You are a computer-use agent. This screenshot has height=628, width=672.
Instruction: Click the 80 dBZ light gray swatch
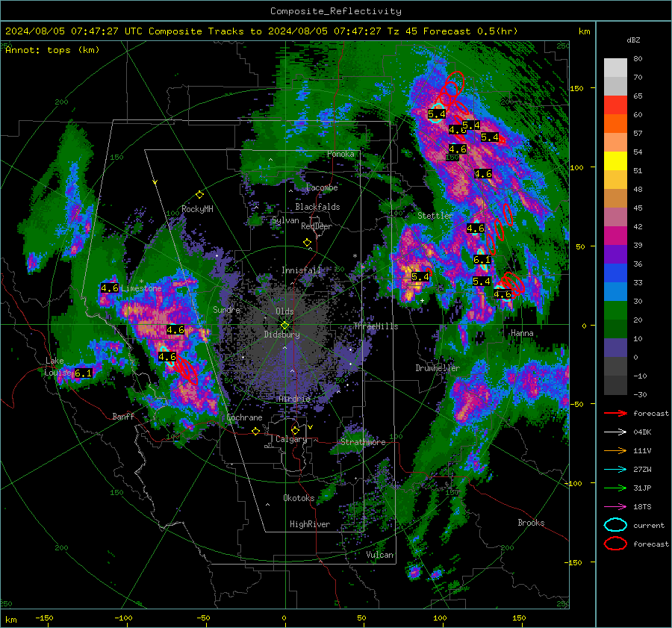pyautogui.click(x=615, y=67)
